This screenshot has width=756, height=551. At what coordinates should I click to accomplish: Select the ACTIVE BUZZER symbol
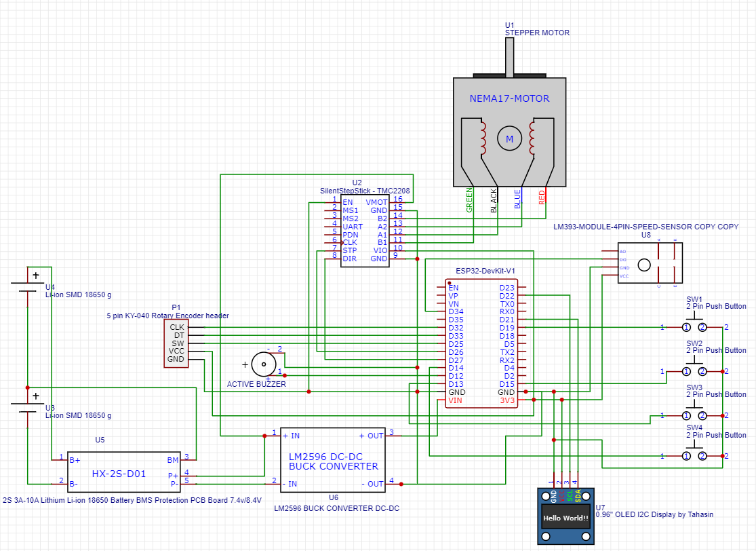pos(264,364)
